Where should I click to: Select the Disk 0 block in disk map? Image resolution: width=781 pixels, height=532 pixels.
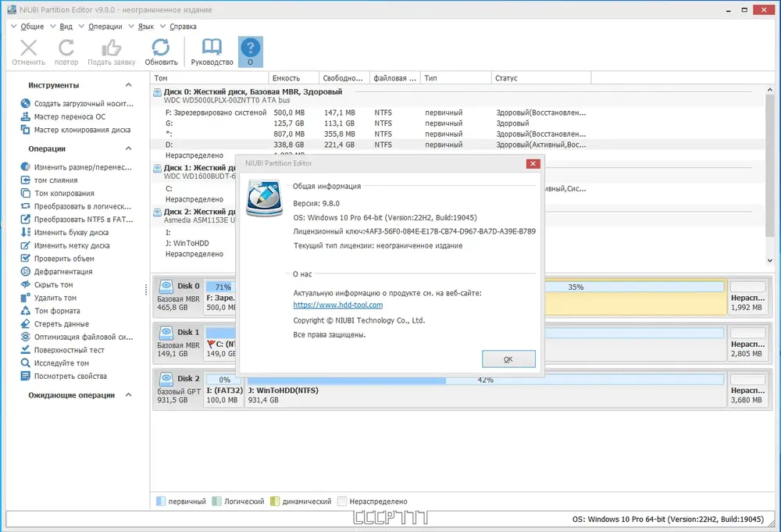[x=178, y=296]
